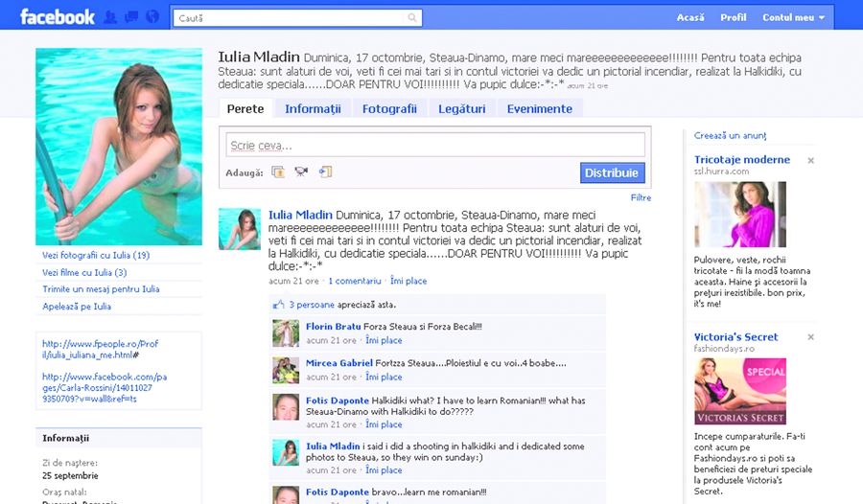Dismiss the Victoria's Secret ad
This screenshot has height=504, width=863.
811,337
